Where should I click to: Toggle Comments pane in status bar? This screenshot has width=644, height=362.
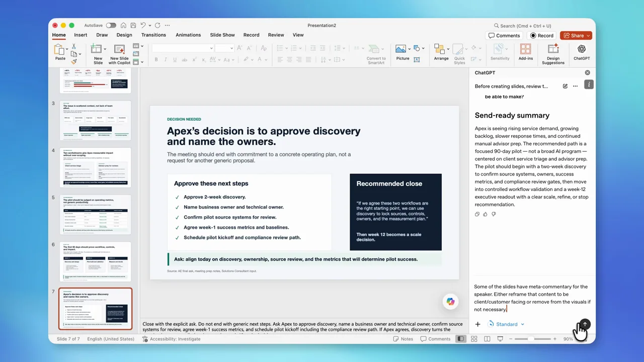point(436,339)
